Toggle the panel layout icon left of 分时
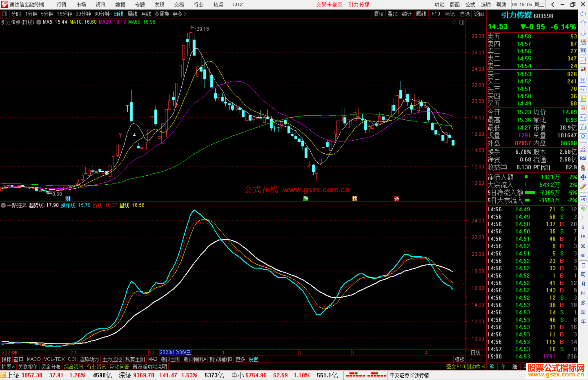 point(4,14)
